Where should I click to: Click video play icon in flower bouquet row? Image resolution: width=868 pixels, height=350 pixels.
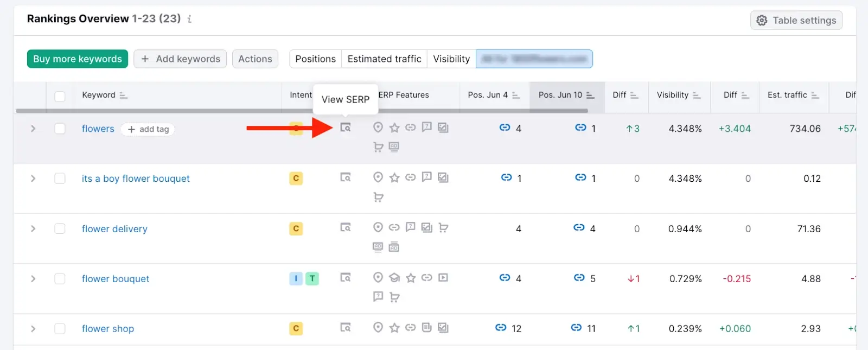tap(443, 277)
